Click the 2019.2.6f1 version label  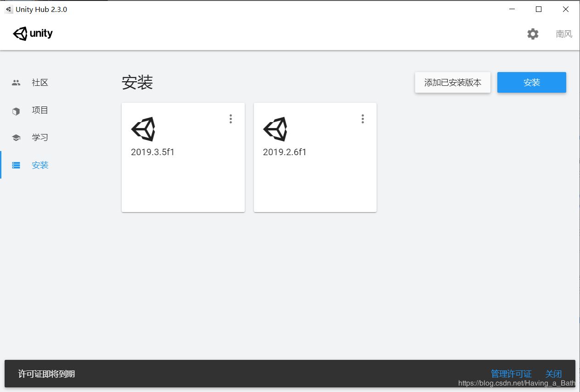[x=285, y=152]
